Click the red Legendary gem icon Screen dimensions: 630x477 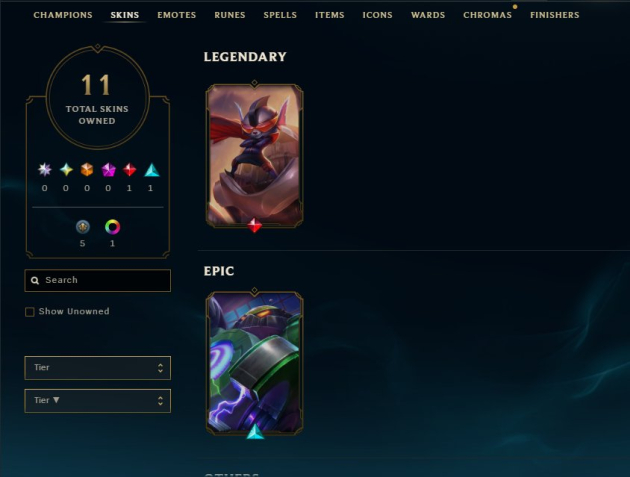pos(129,170)
